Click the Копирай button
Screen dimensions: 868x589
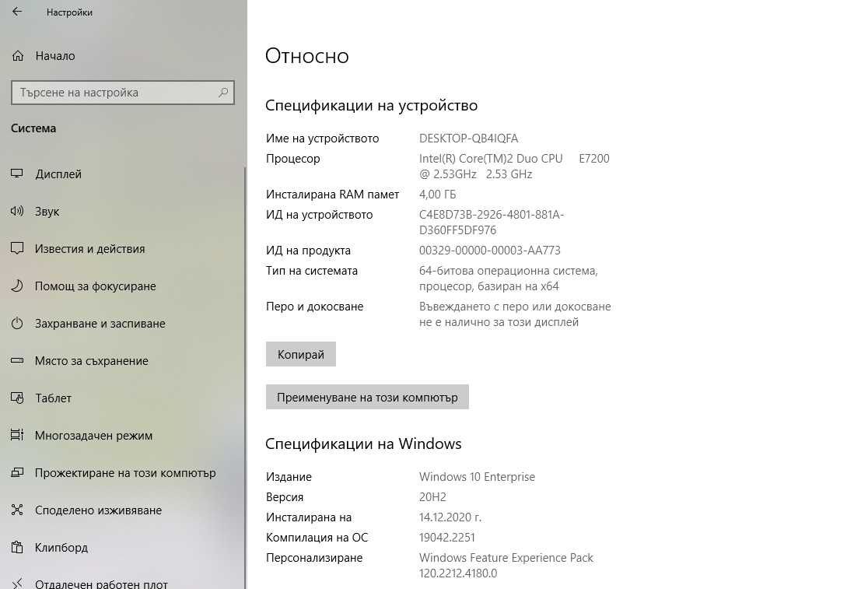point(300,354)
